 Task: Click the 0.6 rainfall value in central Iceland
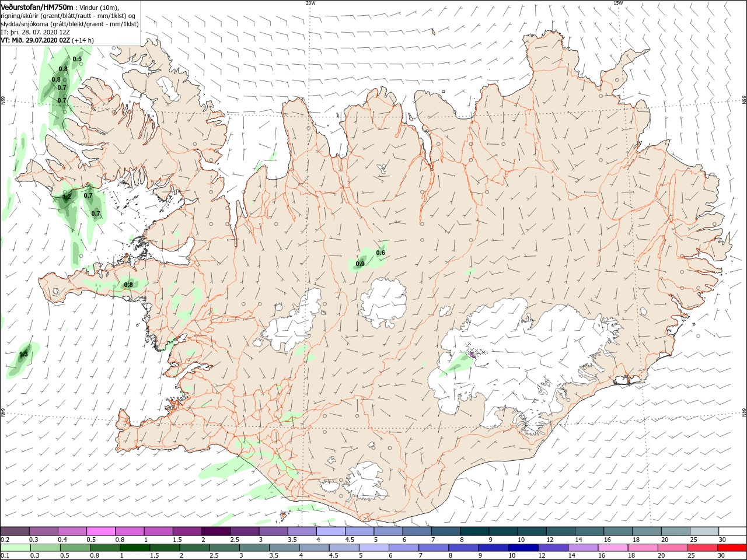(381, 253)
